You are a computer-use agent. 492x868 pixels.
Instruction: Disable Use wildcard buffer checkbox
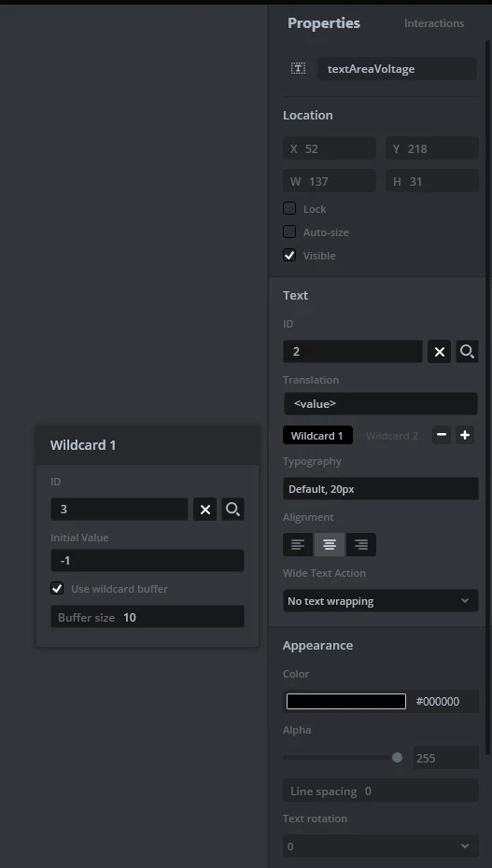(x=57, y=588)
